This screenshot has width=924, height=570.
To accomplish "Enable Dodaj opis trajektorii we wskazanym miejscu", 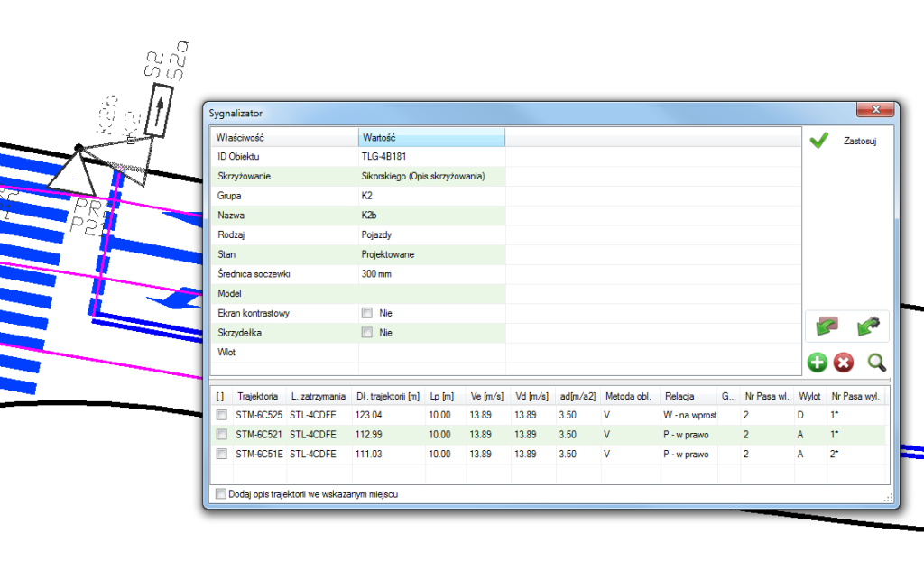I will pyautogui.click(x=221, y=494).
